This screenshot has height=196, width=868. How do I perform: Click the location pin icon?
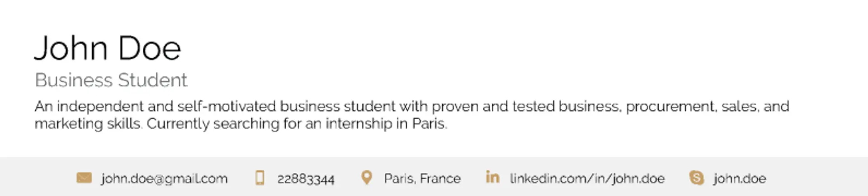367,178
